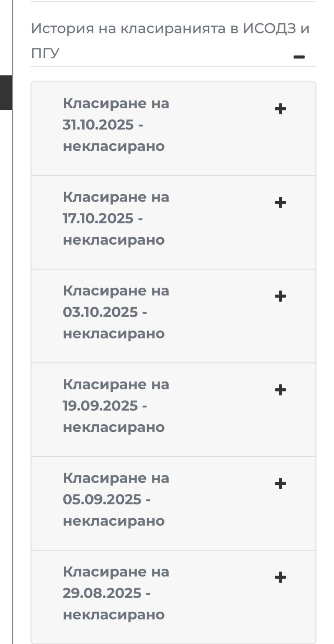Click plus icon for 29.08.2025 ranking
The image size is (334, 644).
point(280,578)
